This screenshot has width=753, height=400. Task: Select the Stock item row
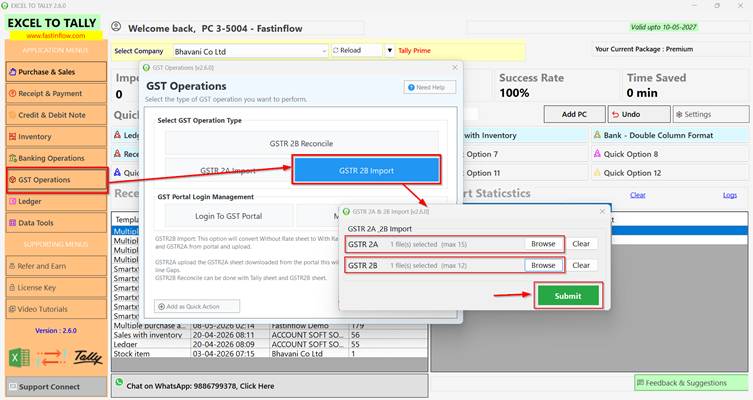(269, 353)
